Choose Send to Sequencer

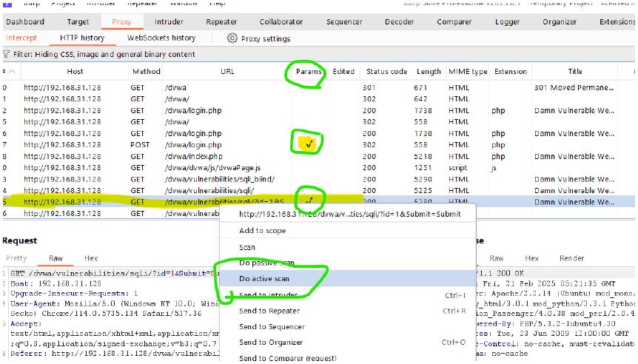(272, 326)
